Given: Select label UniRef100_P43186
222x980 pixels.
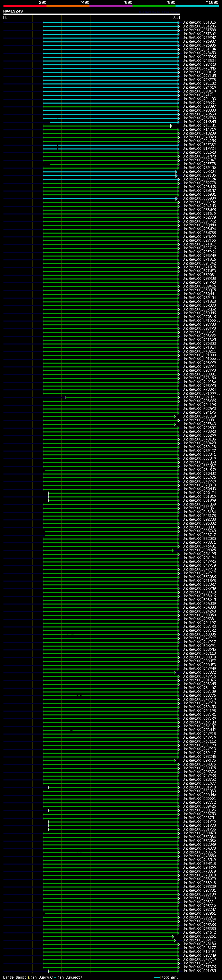Looking at the screenshot, I should click(x=199, y=439).
